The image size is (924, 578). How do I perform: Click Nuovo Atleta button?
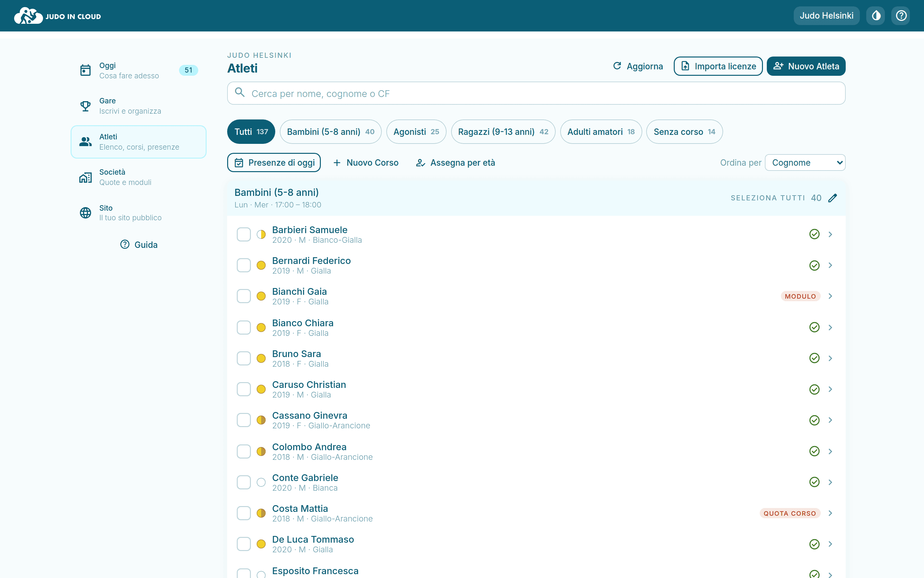(x=806, y=66)
